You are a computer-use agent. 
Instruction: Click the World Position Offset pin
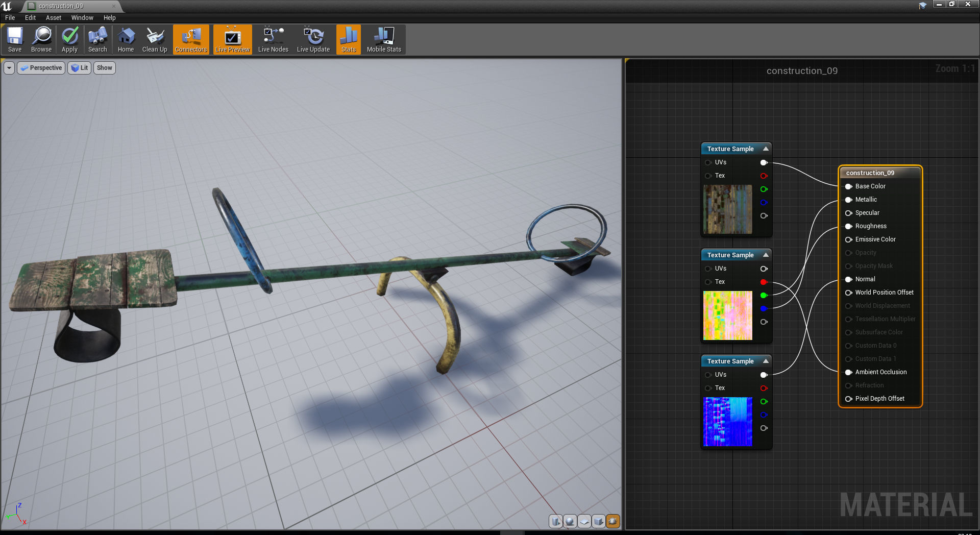click(x=849, y=293)
